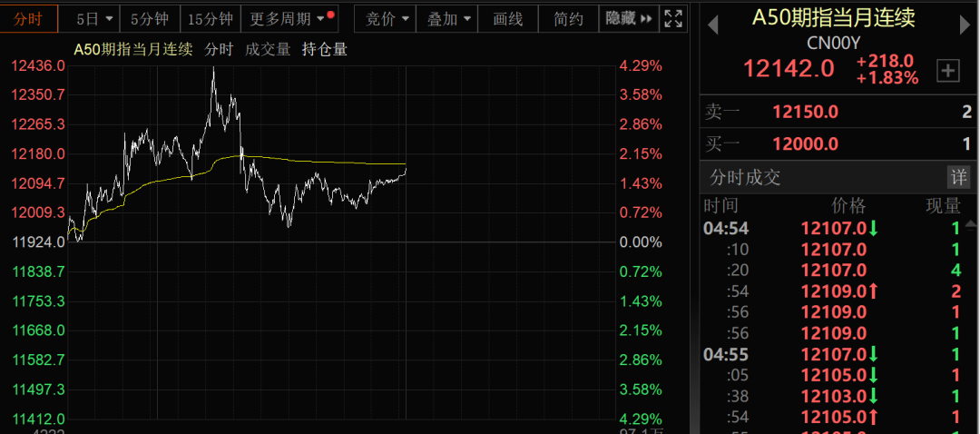Go to previous instrument with left arrow
Viewport: 980px width, 434px height.
pyautogui.click(x=712, y=25)
